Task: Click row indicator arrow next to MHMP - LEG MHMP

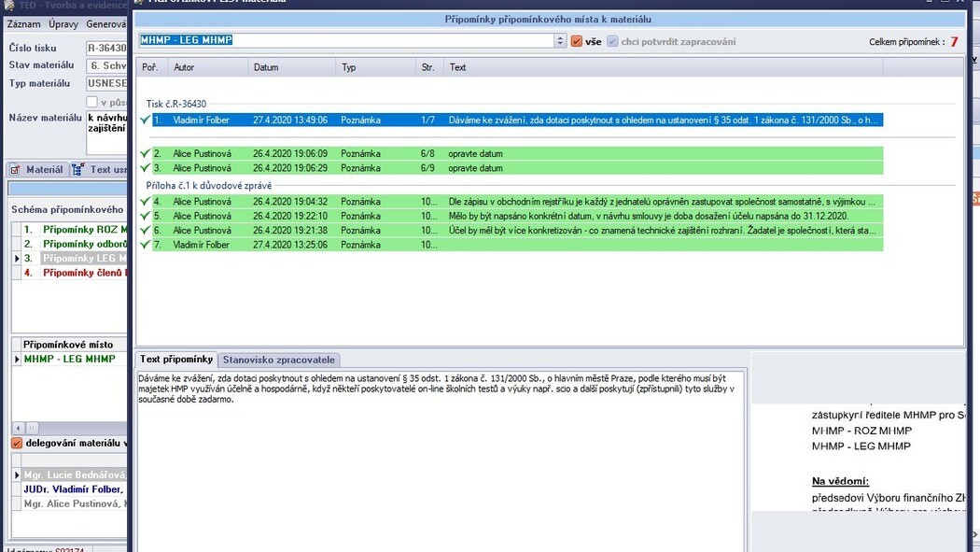Action: (16, 359)
